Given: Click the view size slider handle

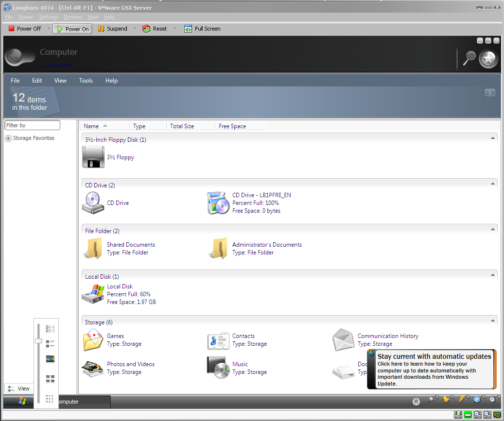Looking at the screenshot, I should (38, 341).
